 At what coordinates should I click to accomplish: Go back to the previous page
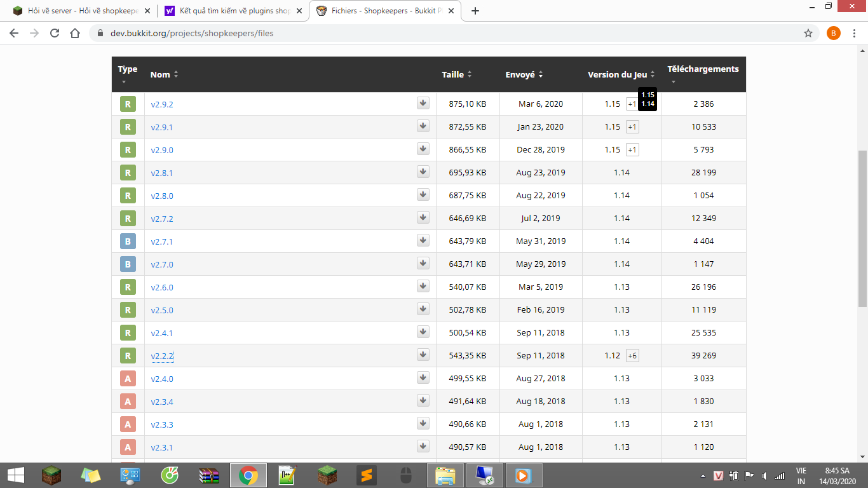(15, 33)
